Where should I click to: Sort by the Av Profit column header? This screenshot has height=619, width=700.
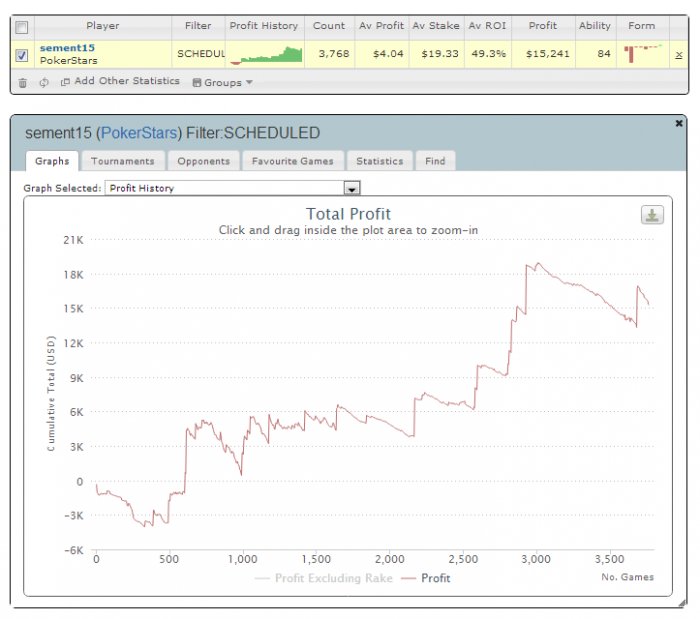381,26
